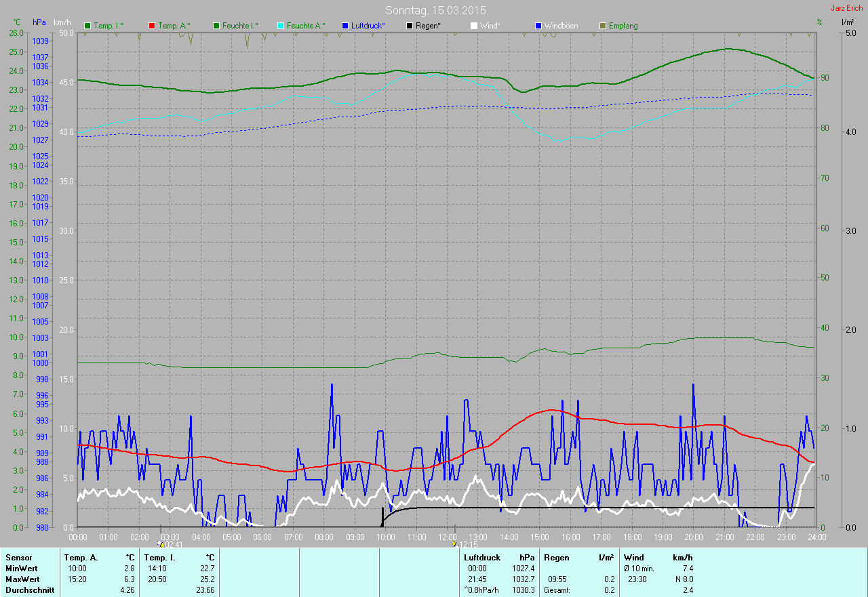Image resolution: width=868 pixels, height=597 pixels.
Task: Click the °C axis unit label
Action: [17, 22]
